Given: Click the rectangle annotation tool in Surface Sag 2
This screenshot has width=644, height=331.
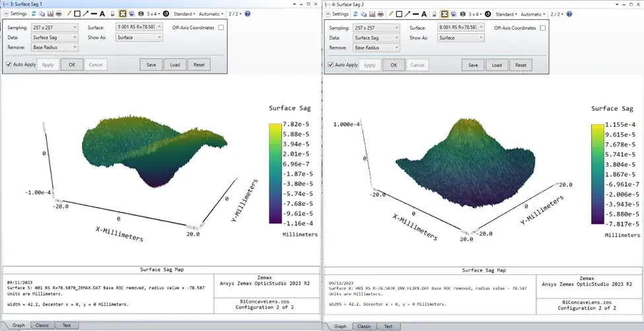Looking at the screenshot, I should [399, 14].
